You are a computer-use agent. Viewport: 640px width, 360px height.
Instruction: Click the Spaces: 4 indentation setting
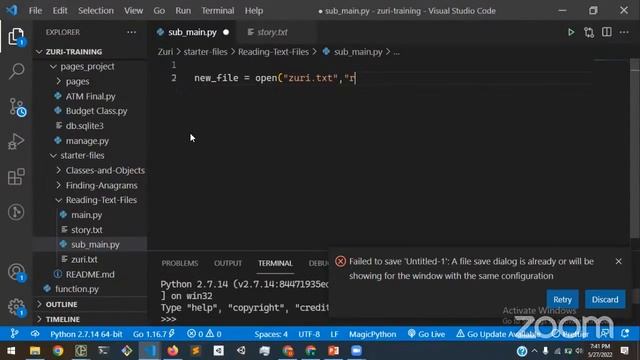pos(271,334)
